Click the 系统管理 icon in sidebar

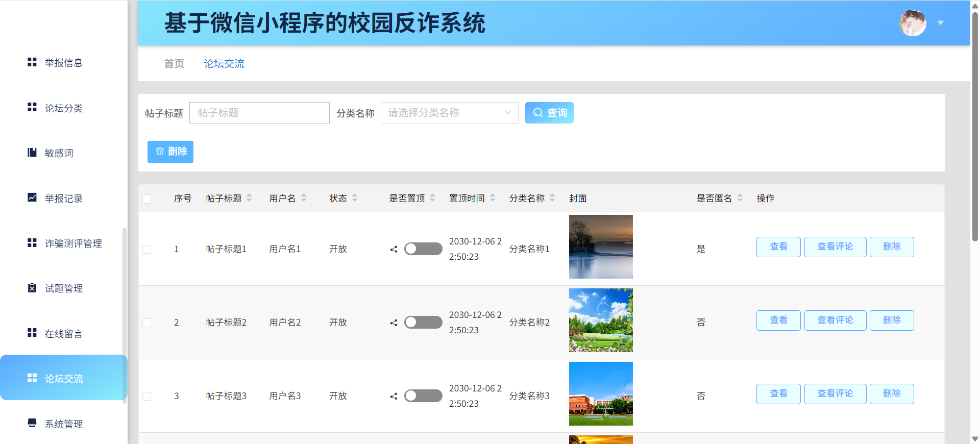32,423
